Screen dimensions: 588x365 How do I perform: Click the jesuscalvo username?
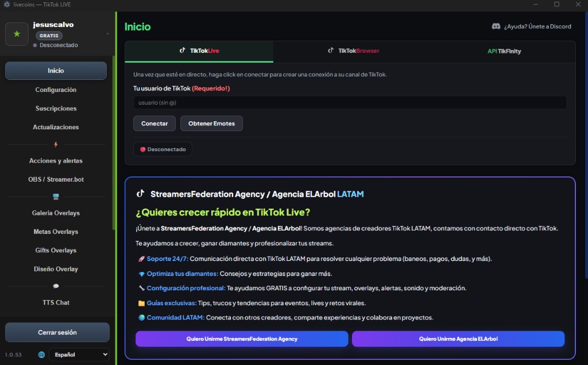(x=53, y=25)
